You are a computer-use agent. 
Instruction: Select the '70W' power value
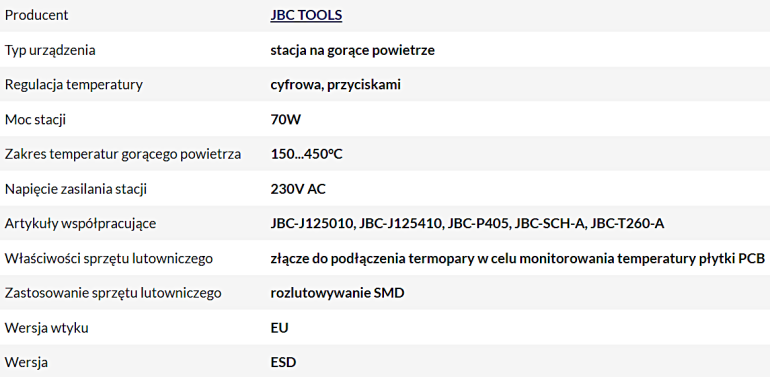[286, 120]
